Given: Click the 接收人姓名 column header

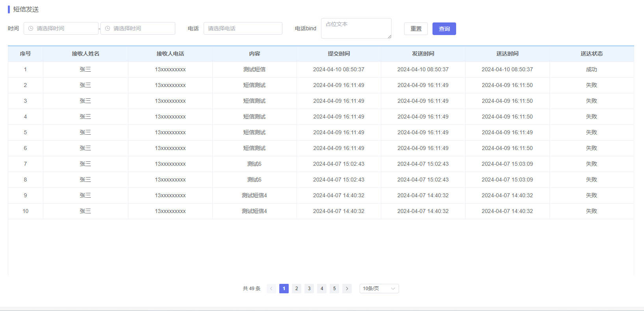Looking at the screenshot, I should coord(85,54).
